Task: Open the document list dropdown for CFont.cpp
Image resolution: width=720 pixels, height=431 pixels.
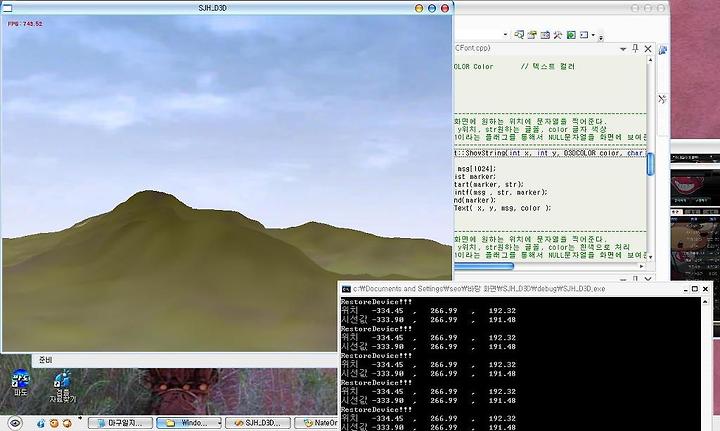Action: tap(623, 49)
